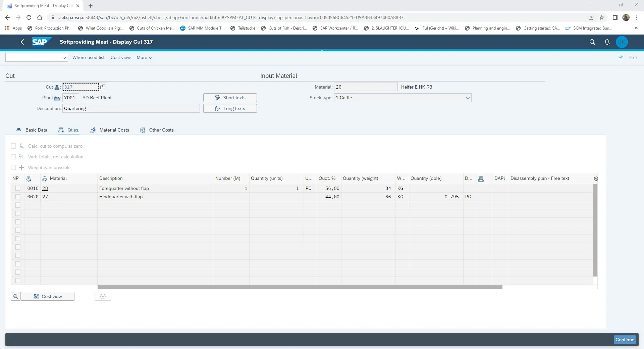Click the hierarchy icon in the table header

[x=29, y=179]
